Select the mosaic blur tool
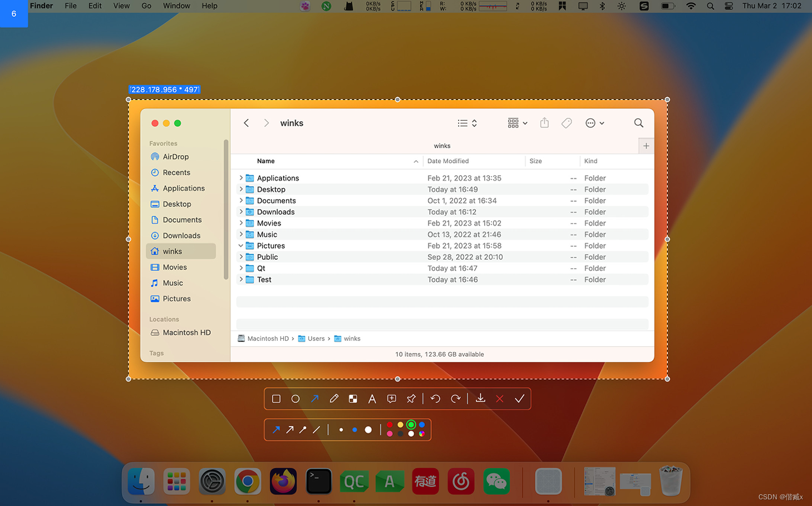 (353, 399)
